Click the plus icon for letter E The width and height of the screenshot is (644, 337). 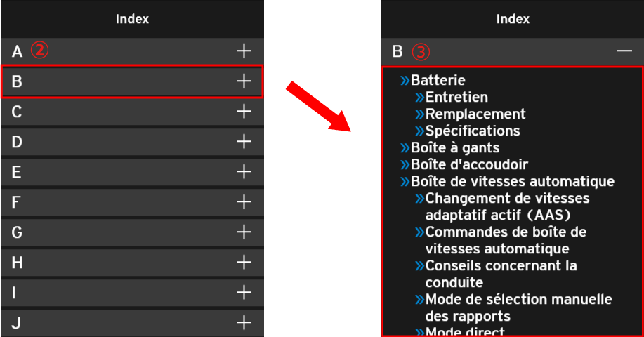(244, 171)
